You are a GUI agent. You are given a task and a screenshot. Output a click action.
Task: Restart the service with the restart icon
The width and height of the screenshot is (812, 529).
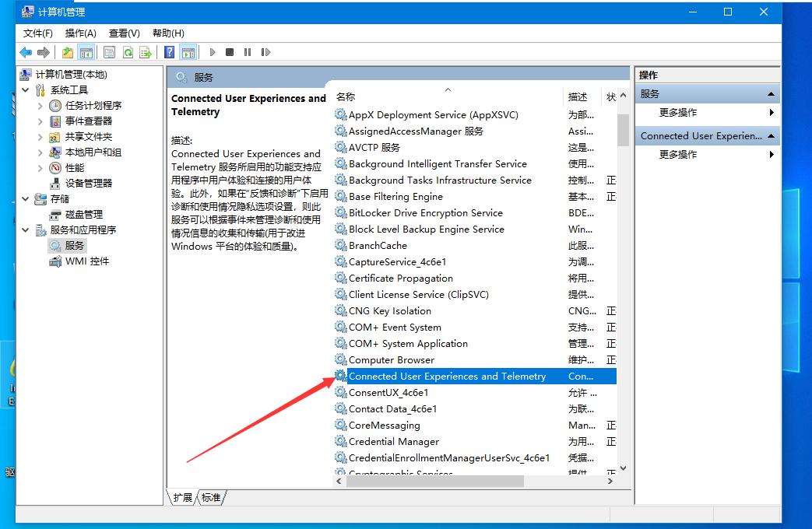click(266, 52)
